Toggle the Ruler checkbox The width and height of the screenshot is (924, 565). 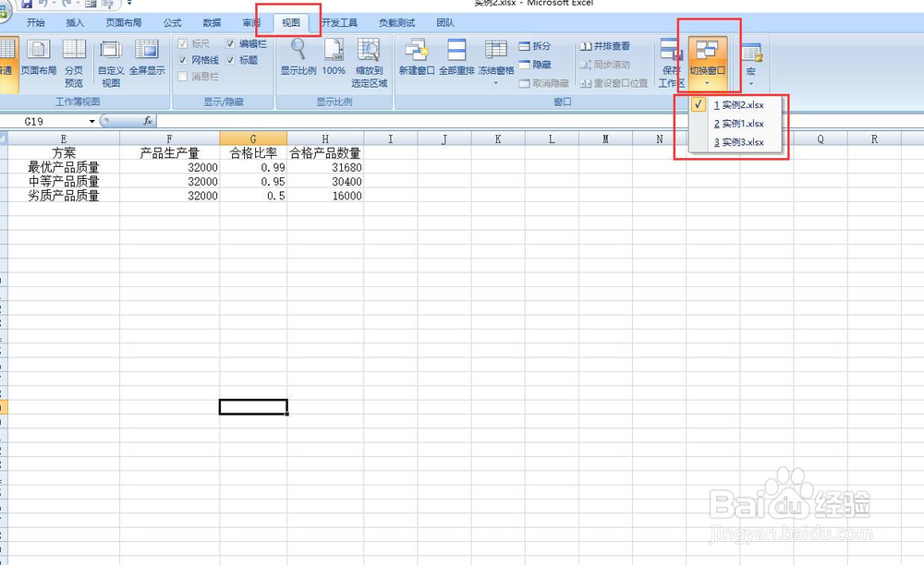pos(182,43)
